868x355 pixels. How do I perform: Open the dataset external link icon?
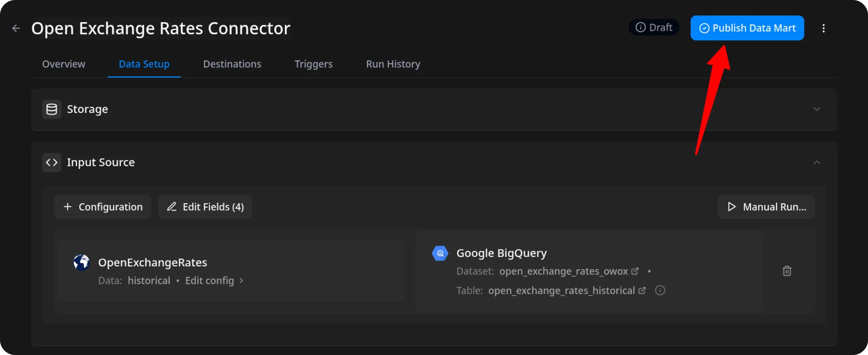(x=635, y=271)
